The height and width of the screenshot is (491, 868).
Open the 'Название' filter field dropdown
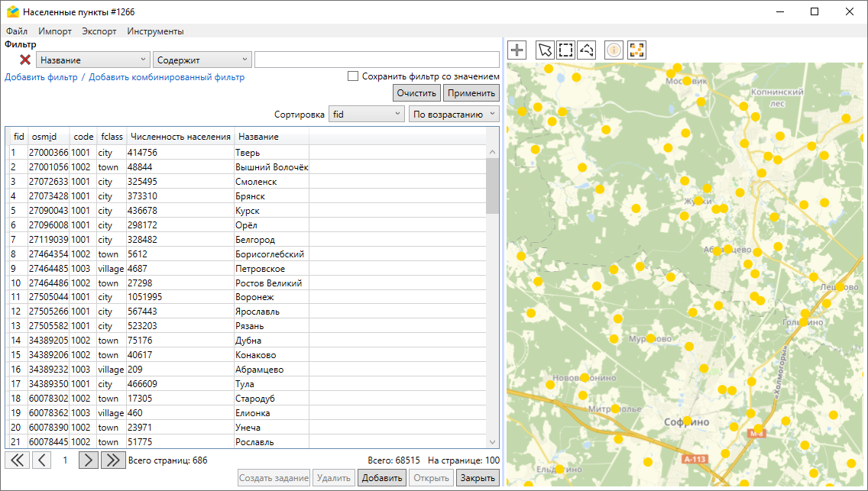(92, 60)
